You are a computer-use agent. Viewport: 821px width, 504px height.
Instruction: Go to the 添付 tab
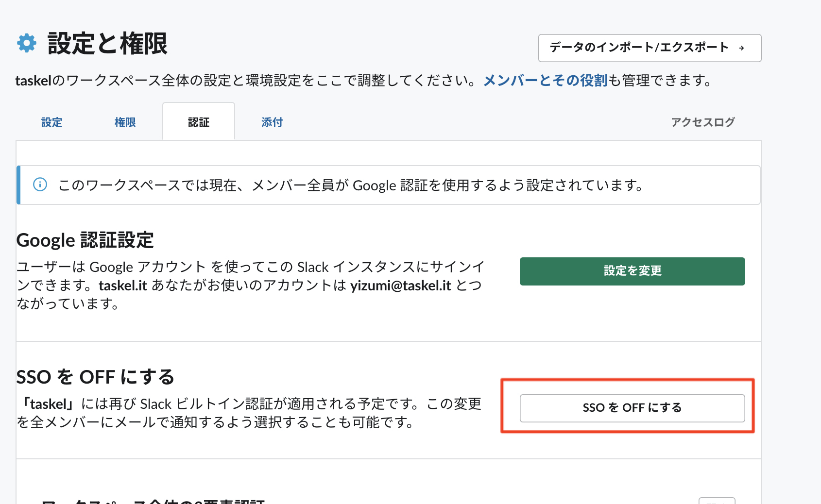pyautogui.click(x=272, y=122)
